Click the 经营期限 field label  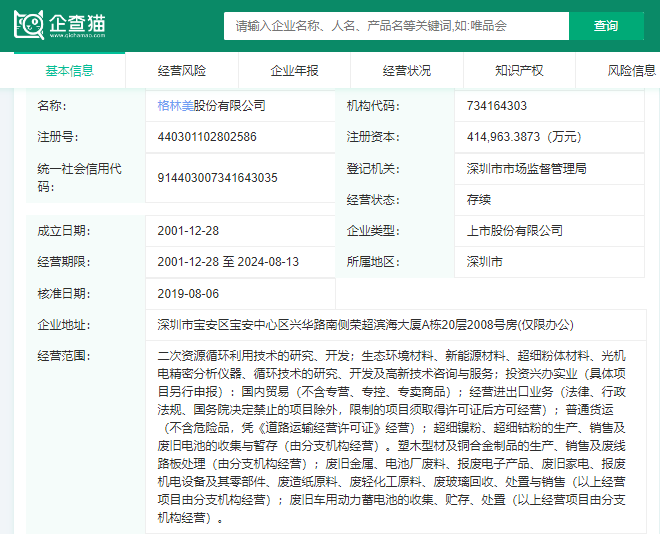[64, 262]
